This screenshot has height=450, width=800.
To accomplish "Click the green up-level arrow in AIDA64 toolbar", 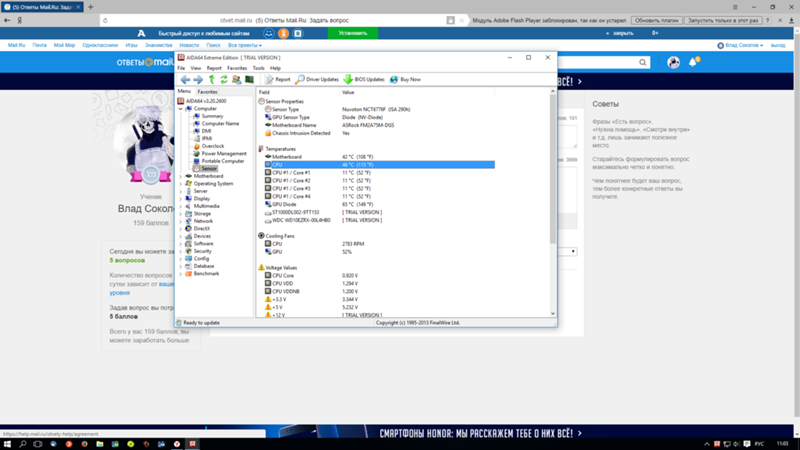I will click(x=212, y=80).
